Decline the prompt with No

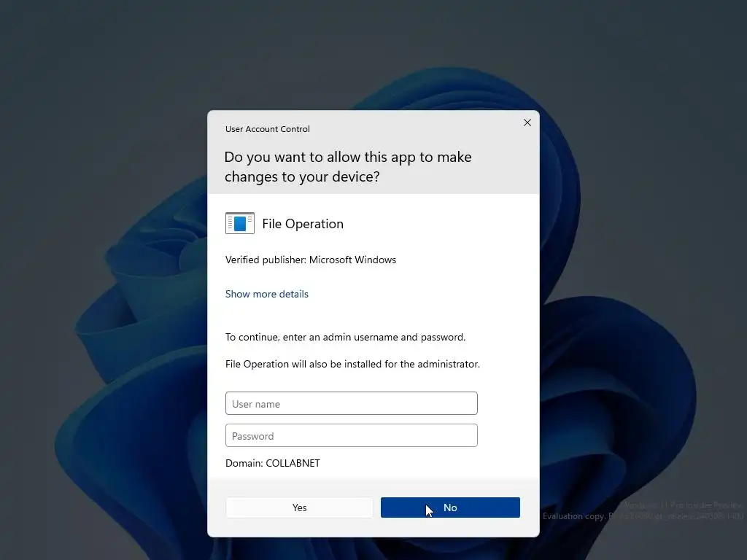450,507
